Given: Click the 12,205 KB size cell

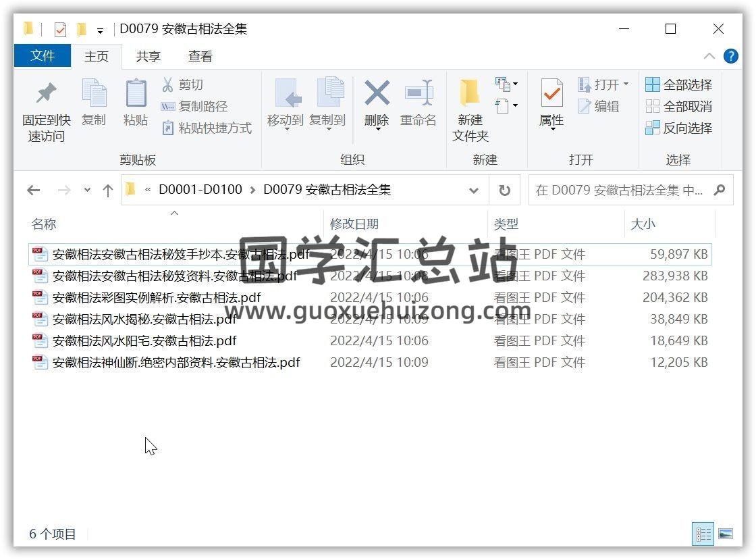Looking at the screenshot, I should 679,362.
